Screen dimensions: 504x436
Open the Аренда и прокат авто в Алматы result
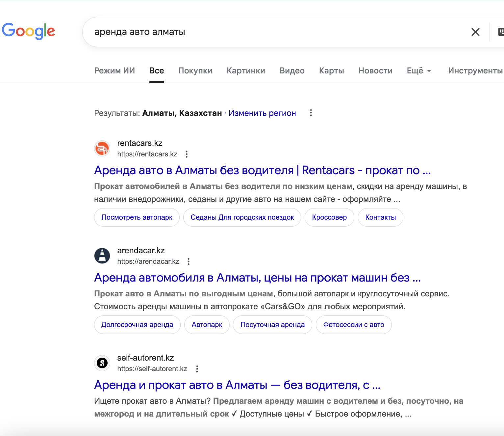[x=238, y=385]
